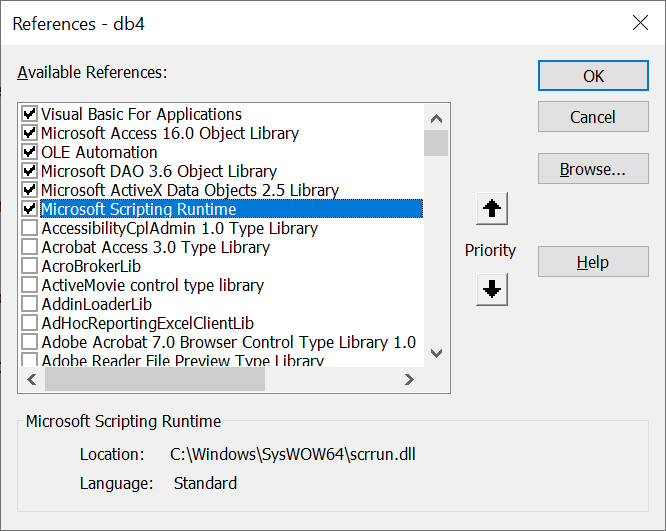Confirm with the OK button
The height and width of the screenshot is (531, 666).
pos(593,76)
